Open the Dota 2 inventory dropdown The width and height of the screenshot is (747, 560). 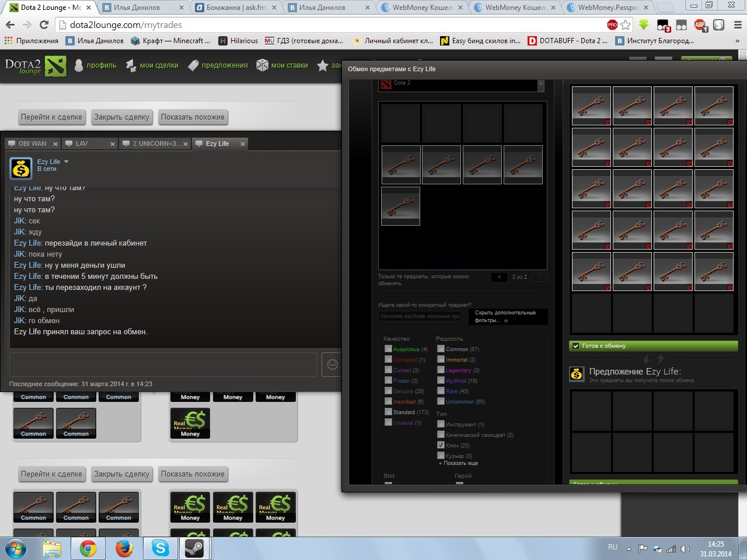[462, 85]
